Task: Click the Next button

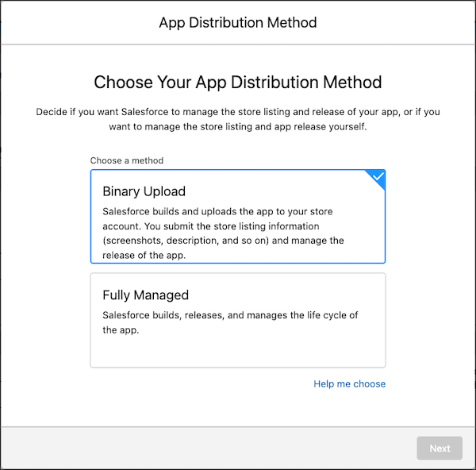Action: [x=440, y=448]
